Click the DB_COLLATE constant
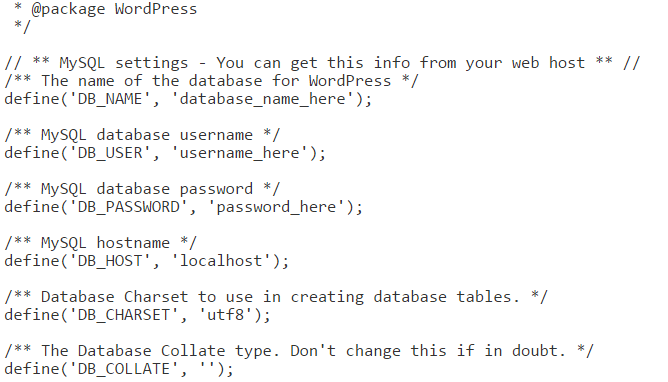The height and width of the screenshot is (382, 668). (x=124, y=369)
